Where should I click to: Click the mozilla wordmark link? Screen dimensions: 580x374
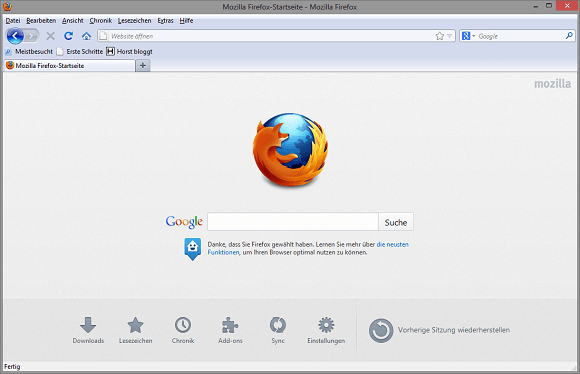coord(552,84)
